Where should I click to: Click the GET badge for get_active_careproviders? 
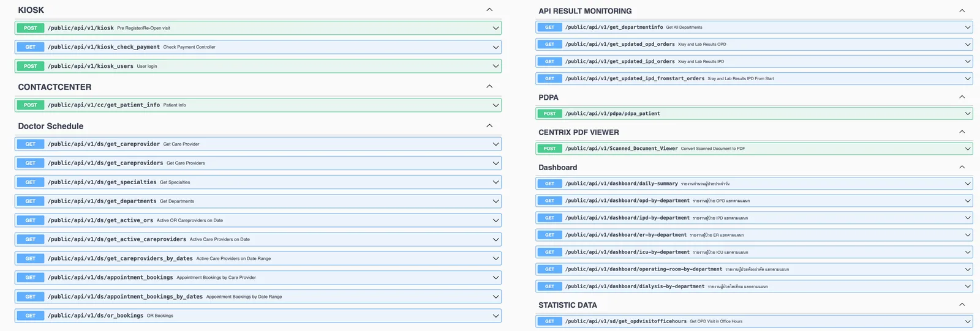[x=31, y=239]
